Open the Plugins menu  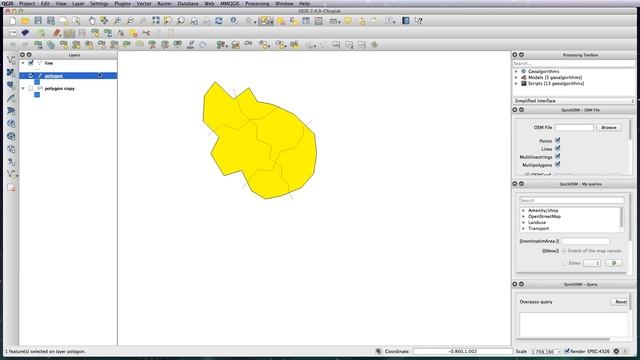(122, 3)
